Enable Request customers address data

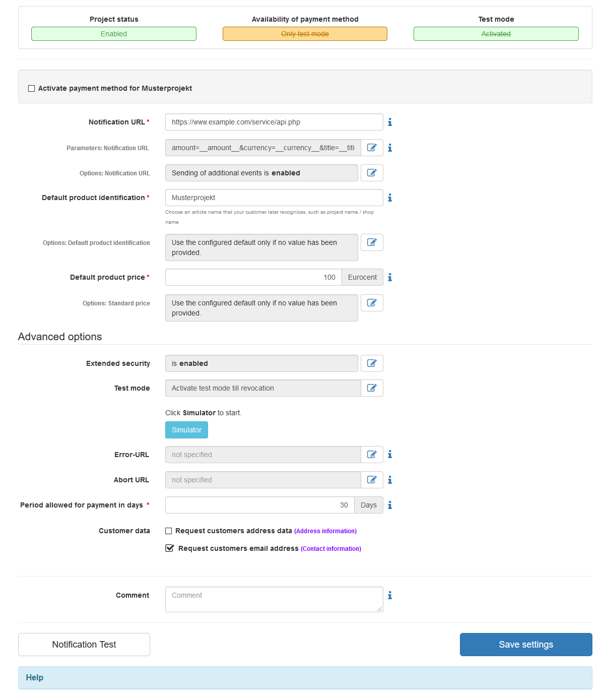169,531
